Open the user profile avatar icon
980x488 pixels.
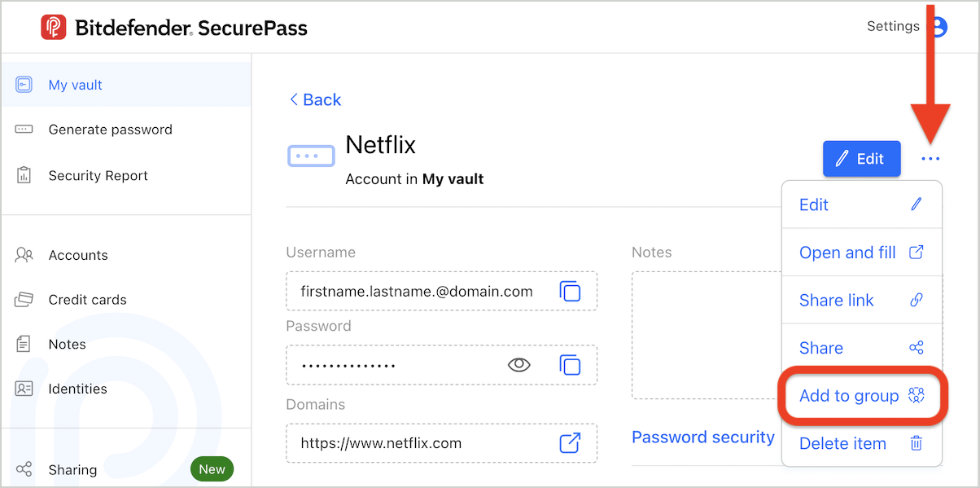[939, 27]
